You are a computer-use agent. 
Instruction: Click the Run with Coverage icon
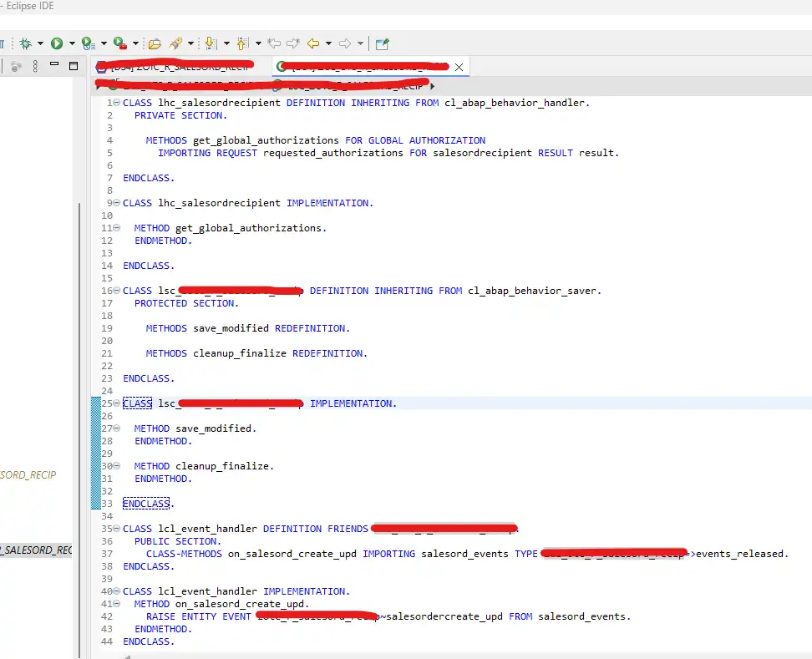(x=87, y=43)
